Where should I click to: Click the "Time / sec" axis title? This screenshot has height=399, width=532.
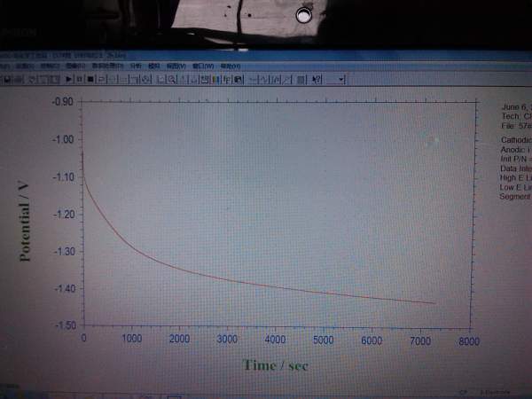(275, 365)
